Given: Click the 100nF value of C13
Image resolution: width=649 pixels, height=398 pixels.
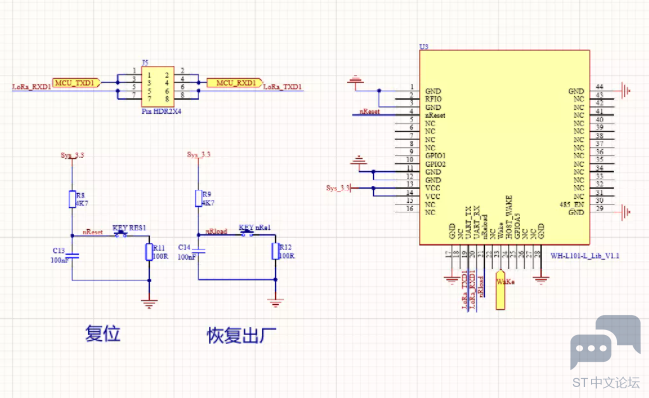Looking at the screenshot, I should click(x=60, y=260).
